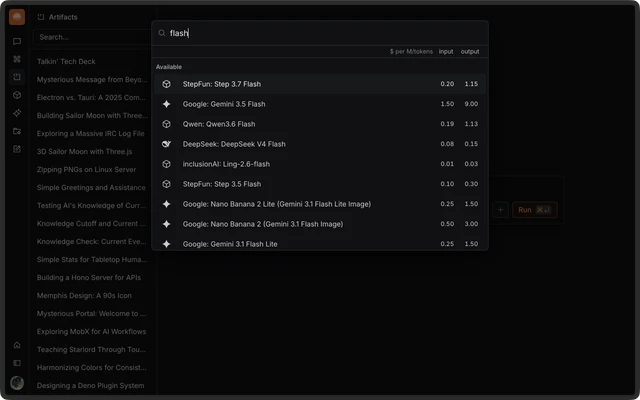The image size is (640, 400).
Task: Click the '$ per M/tokens' label
Action: click(x=411, y=51)
